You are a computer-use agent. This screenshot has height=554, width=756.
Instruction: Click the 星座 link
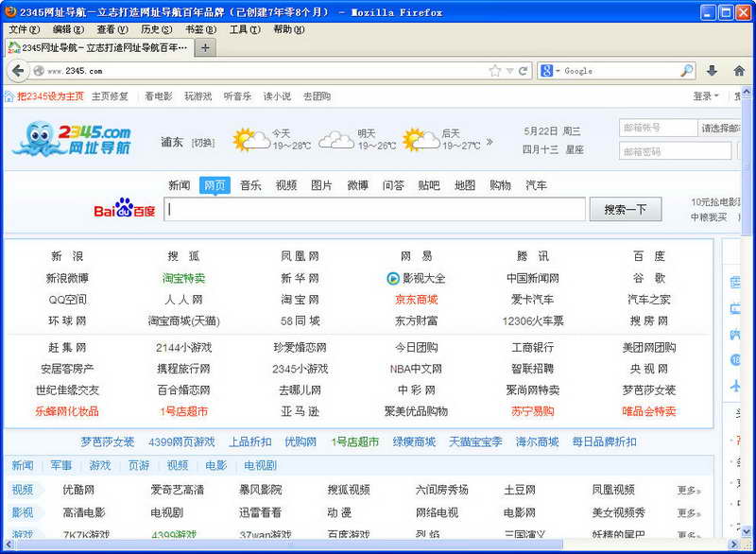click(x=575, y=149)
